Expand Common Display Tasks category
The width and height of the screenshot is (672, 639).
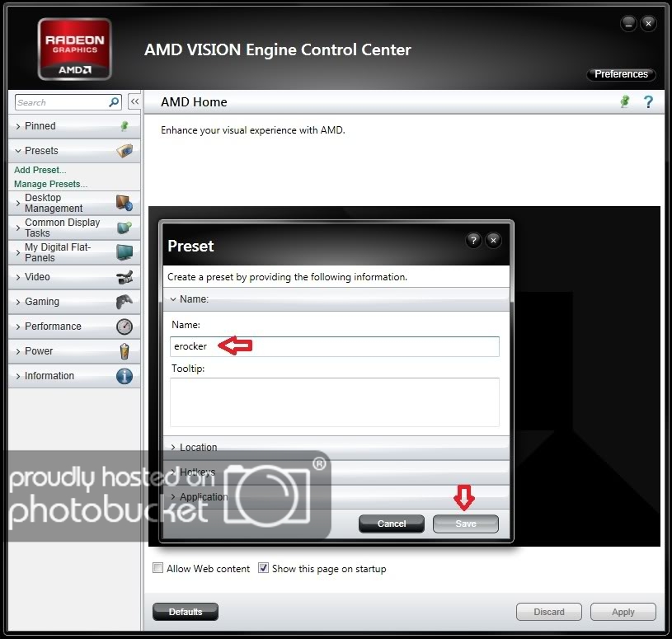point(74,228)
